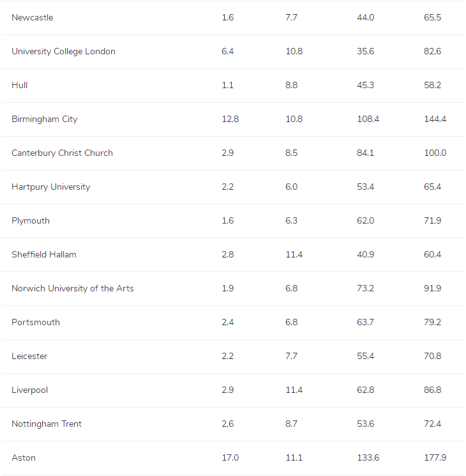Click the 177.9 value for Aston

(x=435, y=458)
